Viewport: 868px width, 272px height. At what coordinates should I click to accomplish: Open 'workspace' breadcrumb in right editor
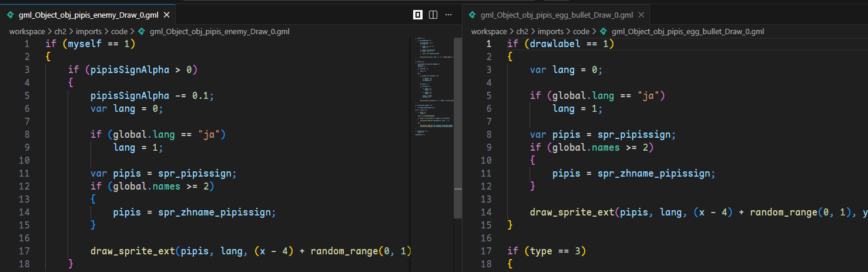489,31
